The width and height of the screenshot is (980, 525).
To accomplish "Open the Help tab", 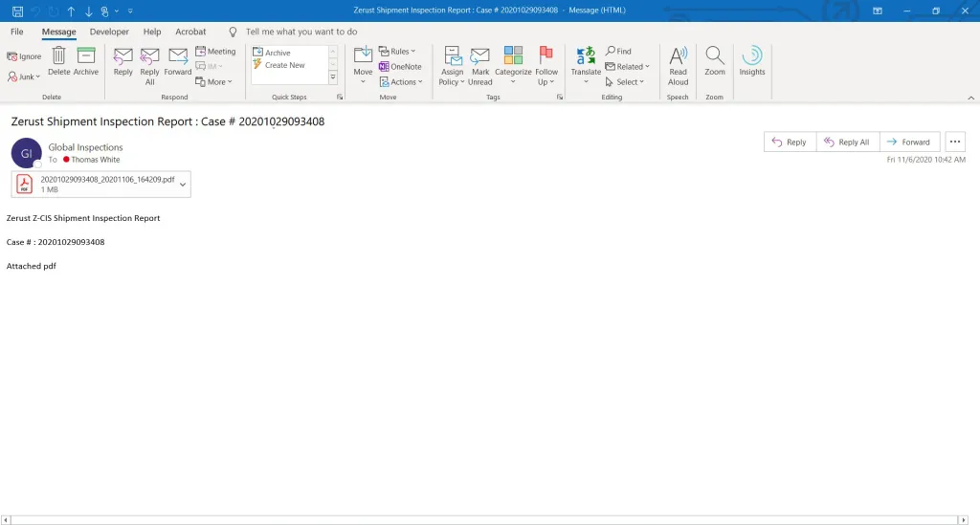I will (x=152, y=32).
